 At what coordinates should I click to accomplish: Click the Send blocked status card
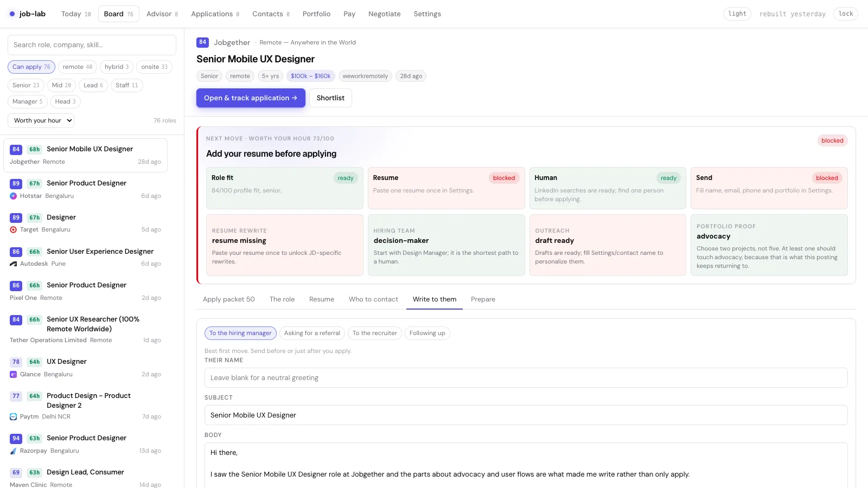(769, 188)
